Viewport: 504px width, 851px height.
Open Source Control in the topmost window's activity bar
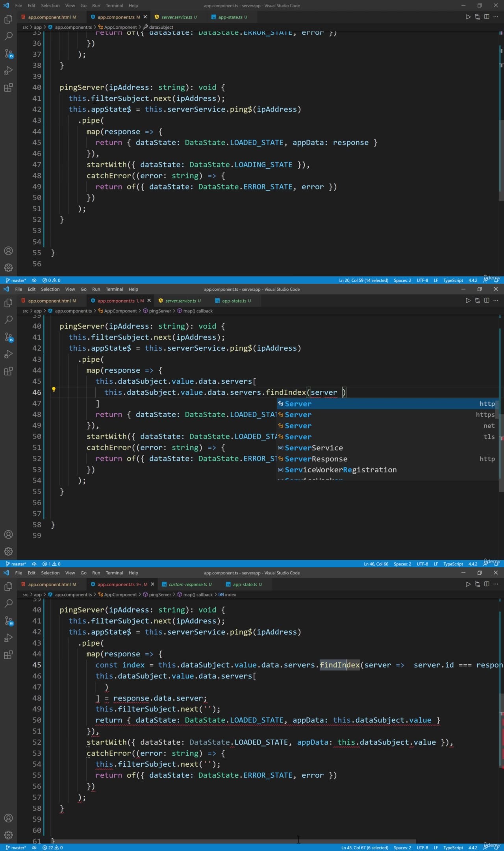tap(8, 54)
